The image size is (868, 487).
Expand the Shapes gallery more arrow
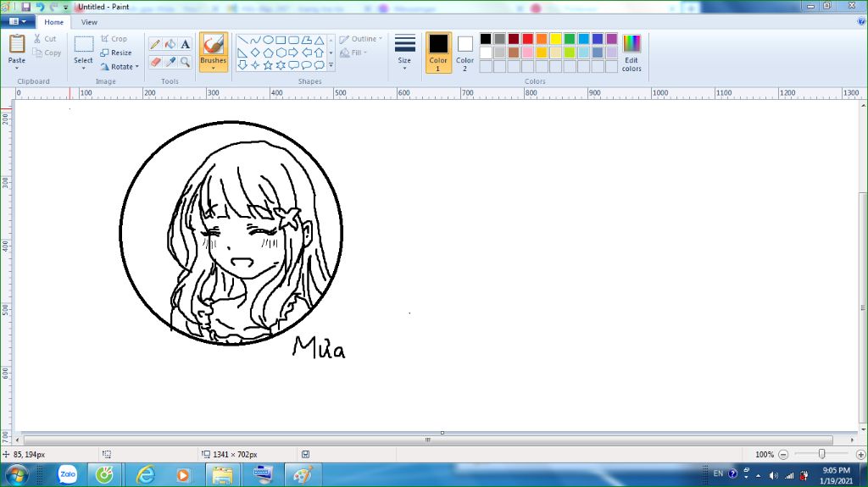pos(331,65)
